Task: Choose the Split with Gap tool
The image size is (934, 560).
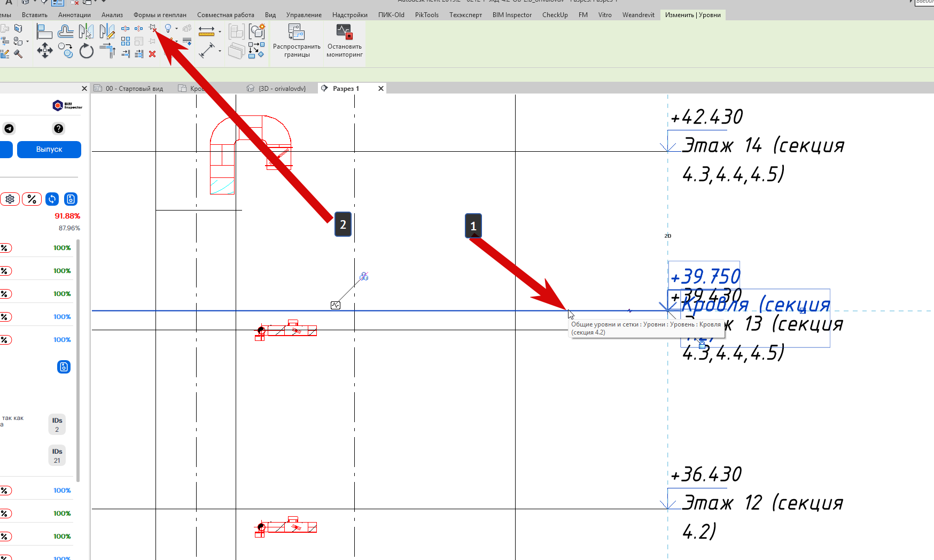Action: [139, 28]
